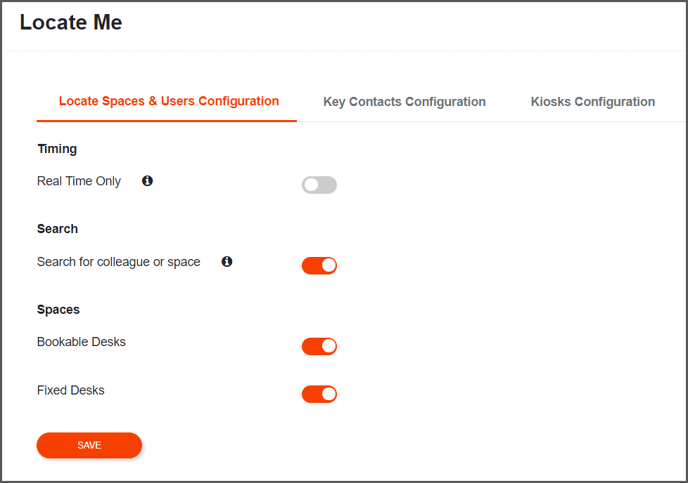Click the orange SAVE button
688x483 pixels.
[89, 445]
